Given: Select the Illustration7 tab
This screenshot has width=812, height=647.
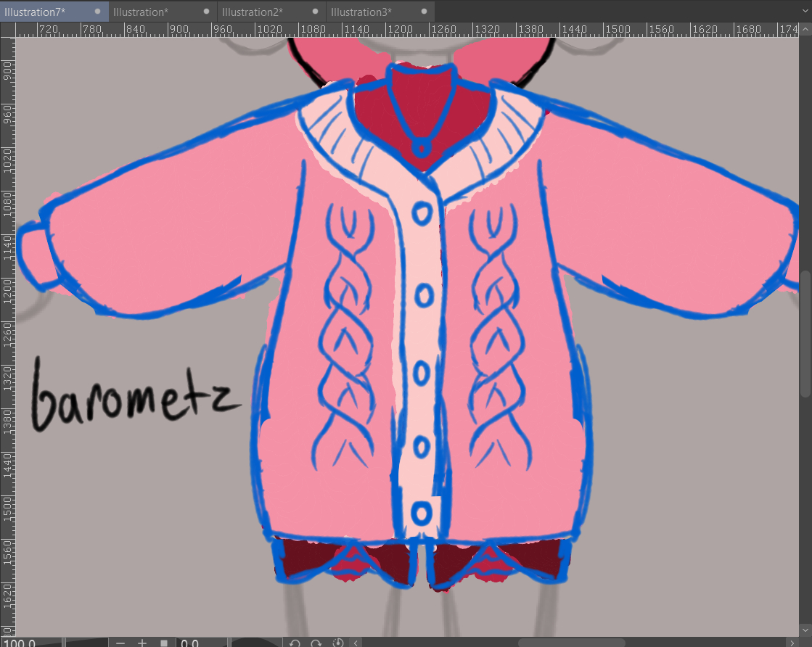Looking at the screenshot, I should point(35,12).
